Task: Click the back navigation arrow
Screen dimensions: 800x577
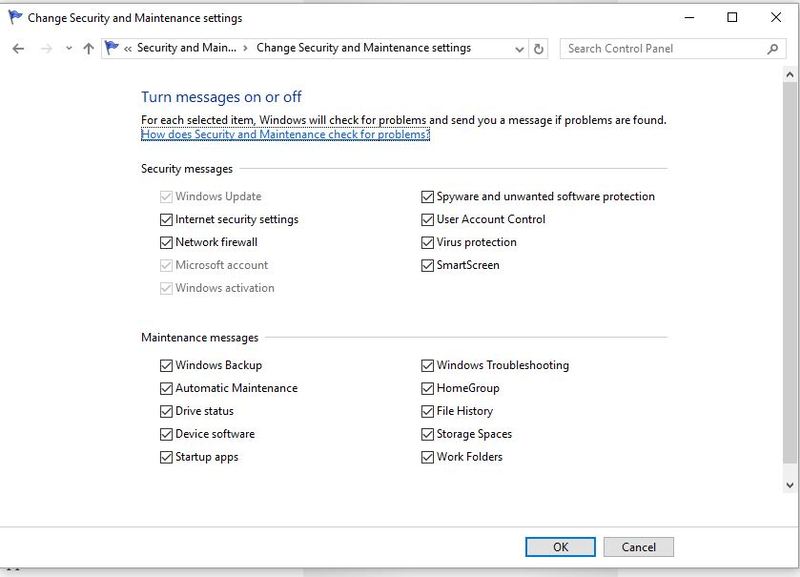Action: tap(19, 47)
